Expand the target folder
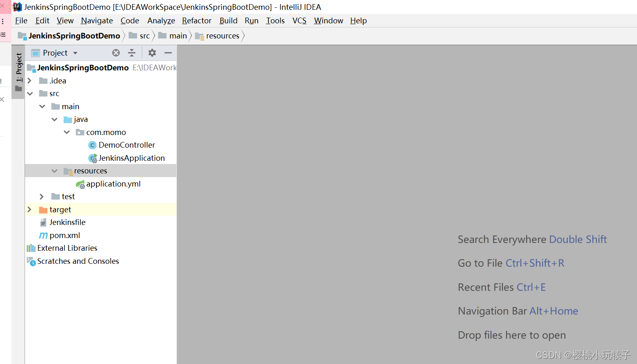637x364 pixels. tap(29, 209)
